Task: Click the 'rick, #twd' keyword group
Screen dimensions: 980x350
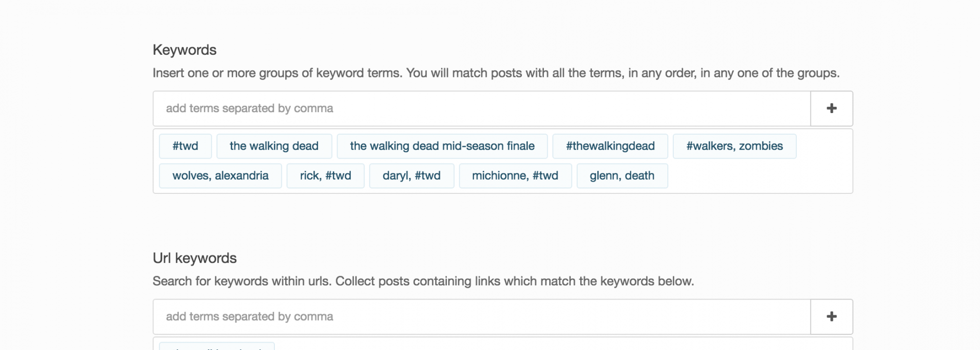Action: pos(325,176)
